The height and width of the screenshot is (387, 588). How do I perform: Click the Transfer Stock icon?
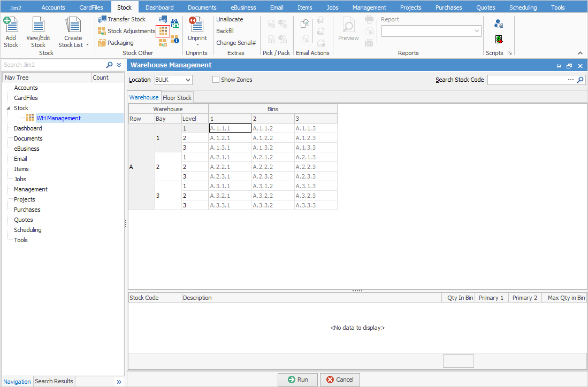tap(102, 19)
